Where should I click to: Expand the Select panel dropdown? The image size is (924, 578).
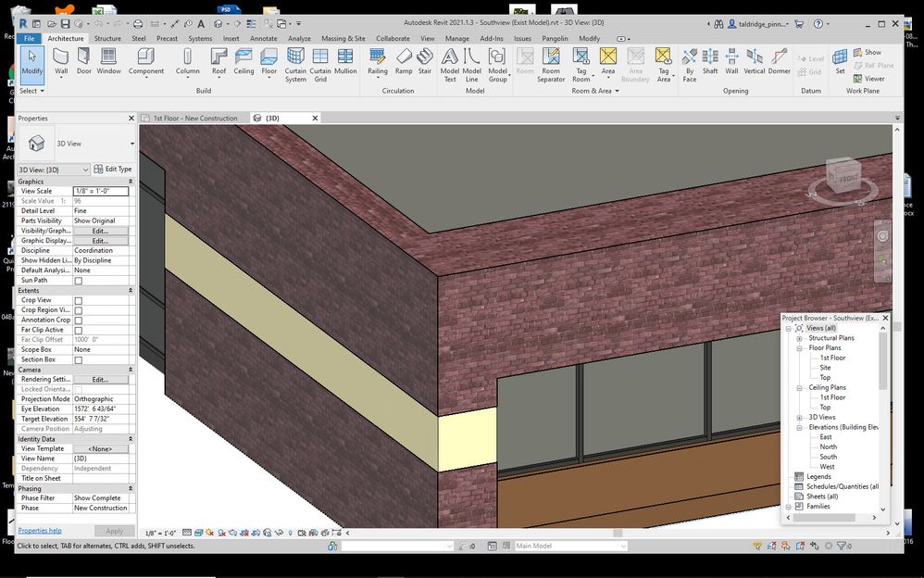click(x=31, y=91)
